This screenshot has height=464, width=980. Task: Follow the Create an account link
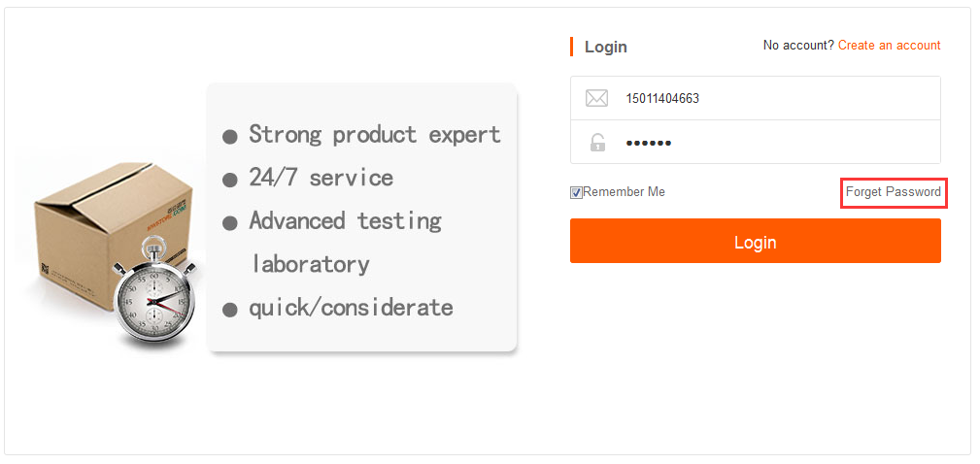(889, 46)
